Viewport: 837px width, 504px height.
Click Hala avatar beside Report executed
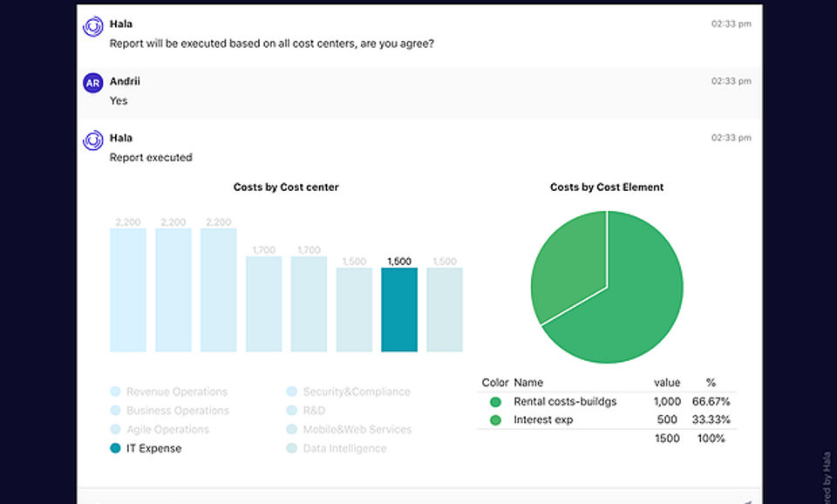pos(93,140)
